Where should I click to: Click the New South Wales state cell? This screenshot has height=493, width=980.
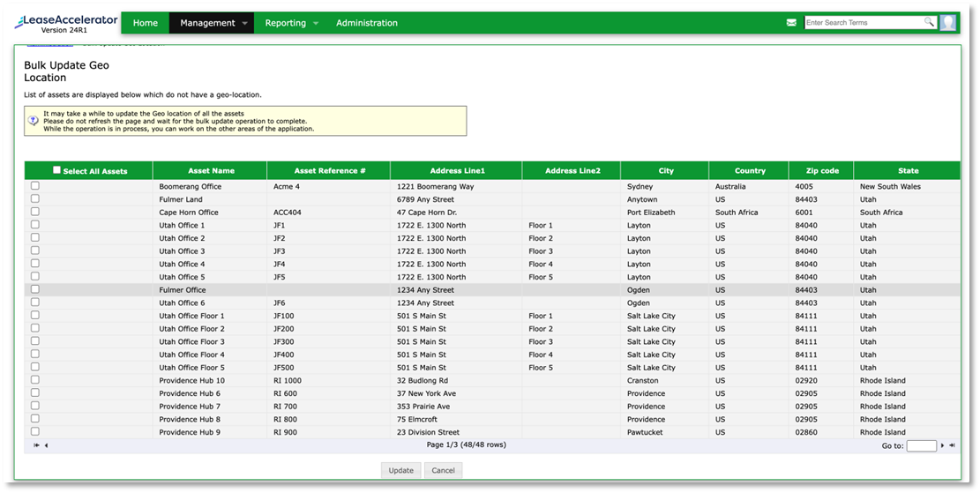pyautogui.click(x=890, y=186)
